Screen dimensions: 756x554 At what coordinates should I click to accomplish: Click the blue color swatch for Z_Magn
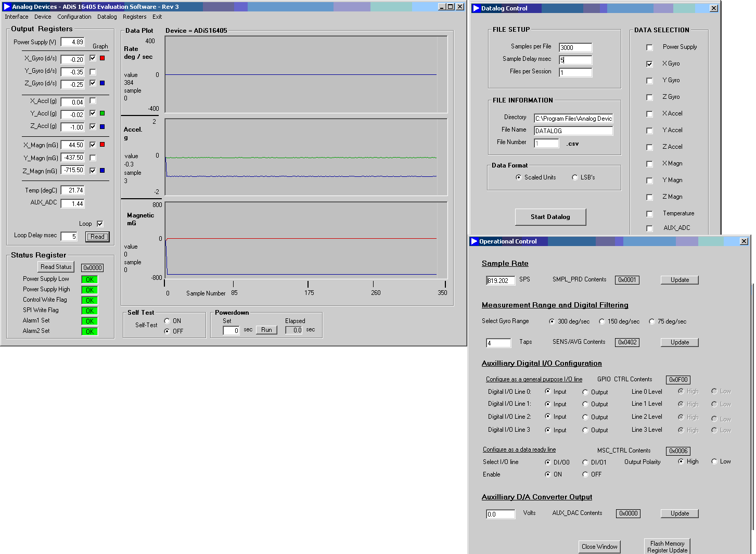coord(102,171)
